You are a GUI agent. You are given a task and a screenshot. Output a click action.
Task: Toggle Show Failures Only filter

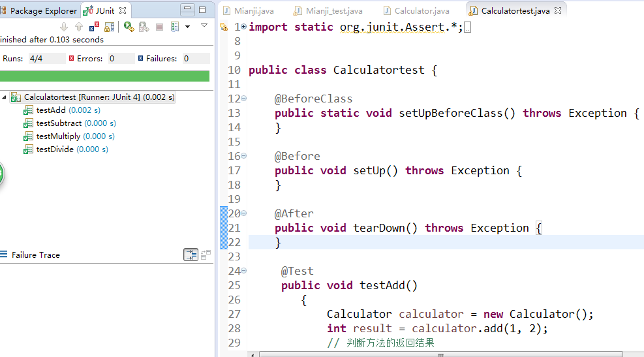94,27
